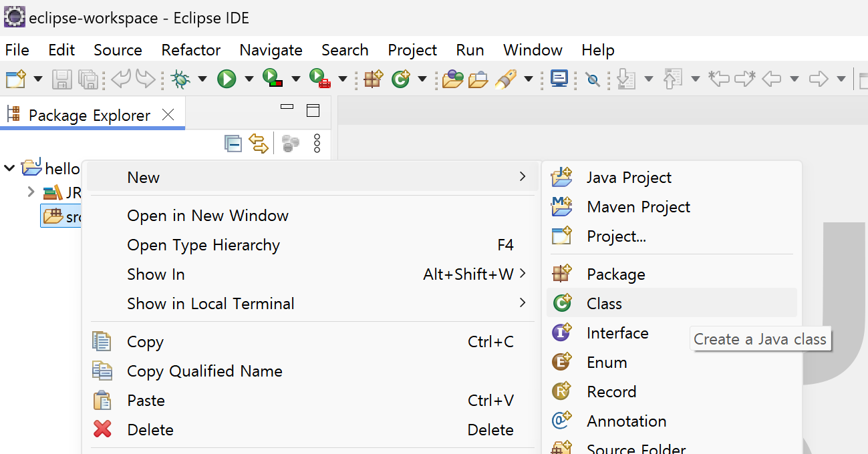This screenshot has height=454, width=868.
Task: Open the Window menu
Action: [533, 50]
